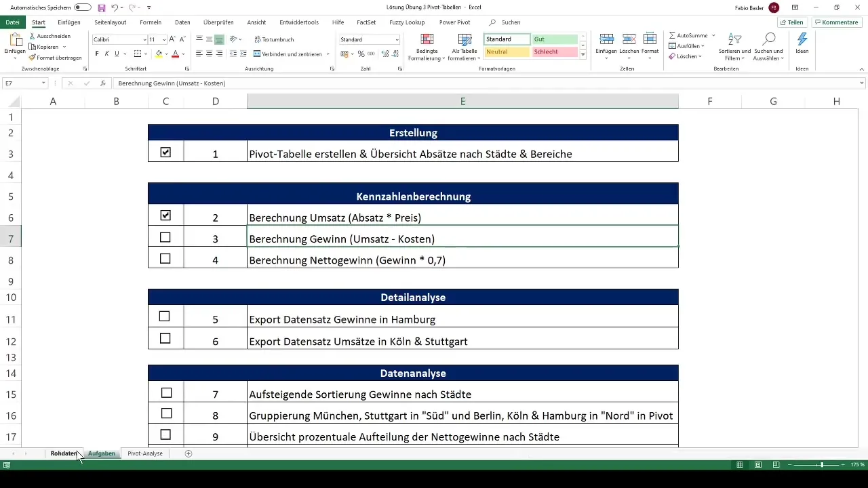Apply the Schlecht cell style
The width and height of the screenshot is (868, 488).
click(x=555, y=52)
